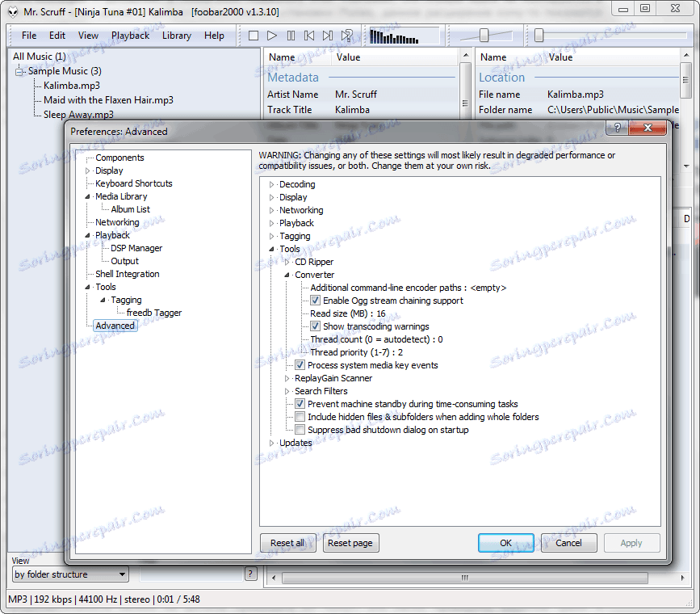Screen dimensions: 700x614
Task: Click the Reset all button
Action: click(288, 543)
